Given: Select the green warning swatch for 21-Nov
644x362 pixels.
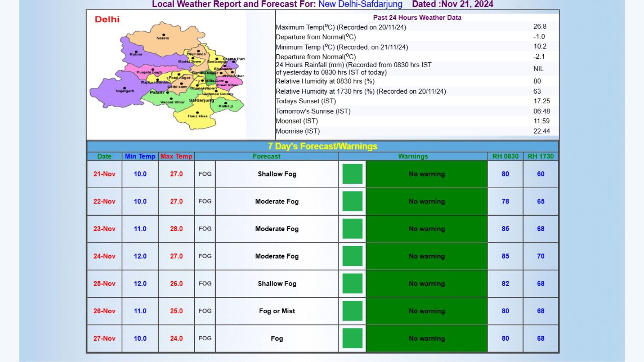Looking at the screenshot, I should 352,174.
